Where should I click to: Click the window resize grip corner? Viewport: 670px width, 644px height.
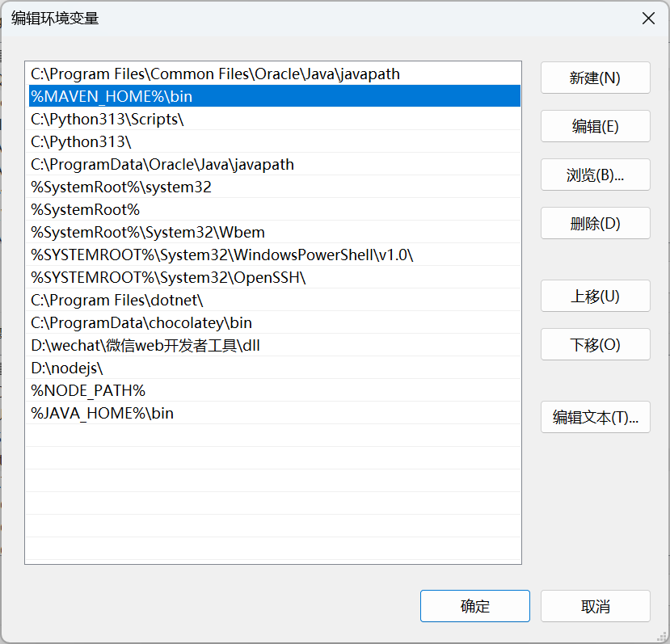click(662, 636)
